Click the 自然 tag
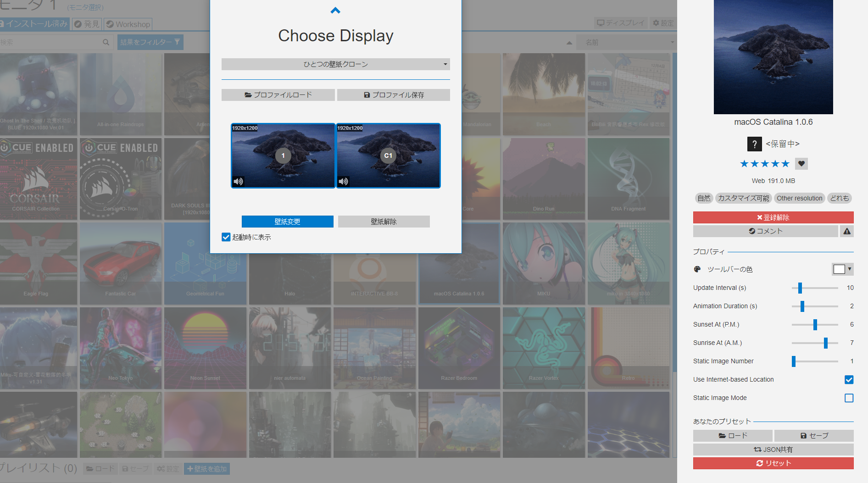The height and width of the screenshot is (483, 868). pos(704,198)
